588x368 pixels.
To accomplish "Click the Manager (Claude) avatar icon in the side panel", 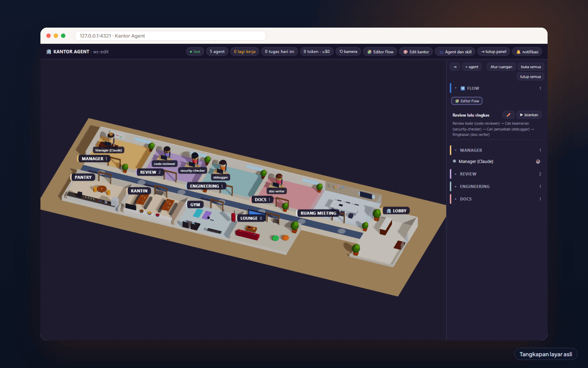I will click(x=538, y=161).
